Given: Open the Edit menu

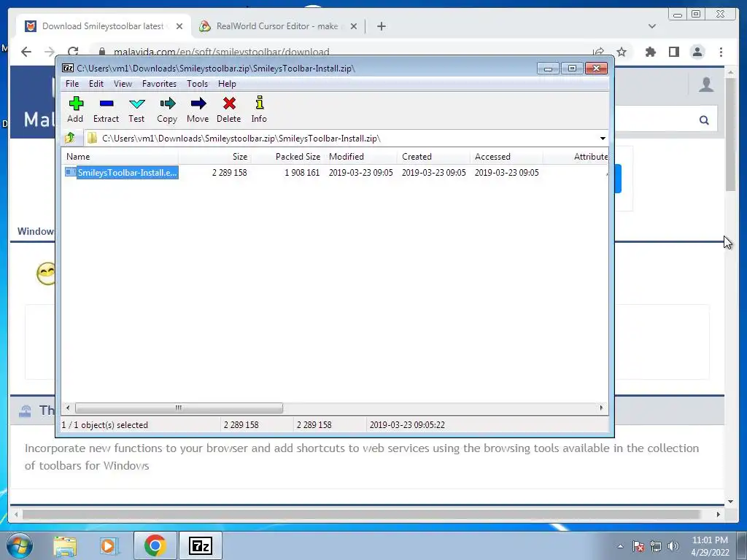Looking at the screenshot, I should [x=96, y=84].
